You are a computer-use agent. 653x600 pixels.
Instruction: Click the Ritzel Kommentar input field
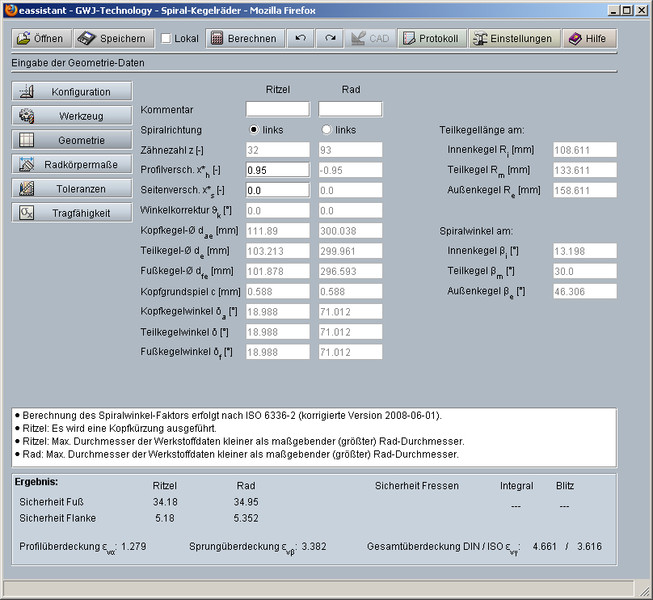(278, 109)
